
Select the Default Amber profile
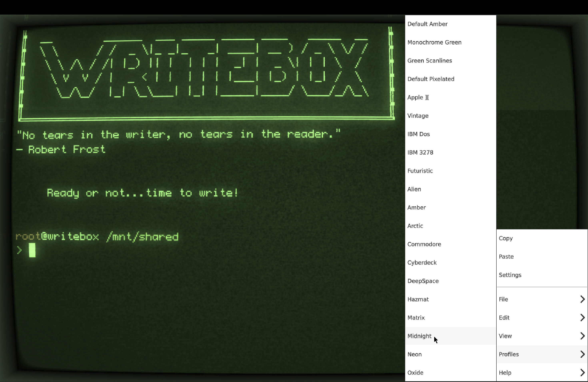click(x=450, y=24)
